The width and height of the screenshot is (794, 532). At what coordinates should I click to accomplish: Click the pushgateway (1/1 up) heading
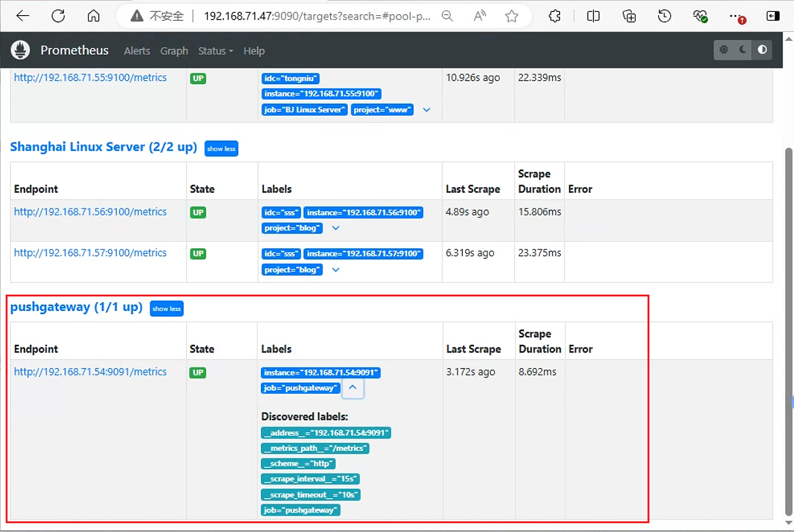[x=77, y=307]
